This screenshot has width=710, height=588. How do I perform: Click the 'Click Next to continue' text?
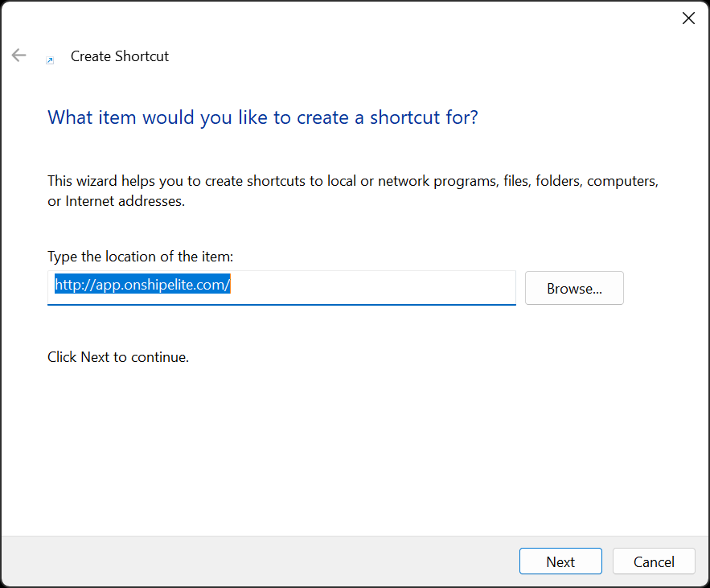[x=118, y=356]
